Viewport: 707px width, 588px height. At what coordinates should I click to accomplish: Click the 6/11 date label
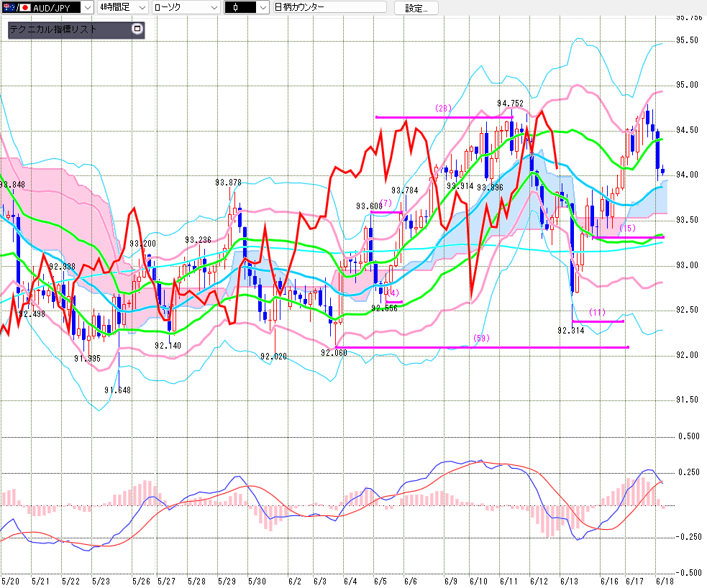point(508,582)
